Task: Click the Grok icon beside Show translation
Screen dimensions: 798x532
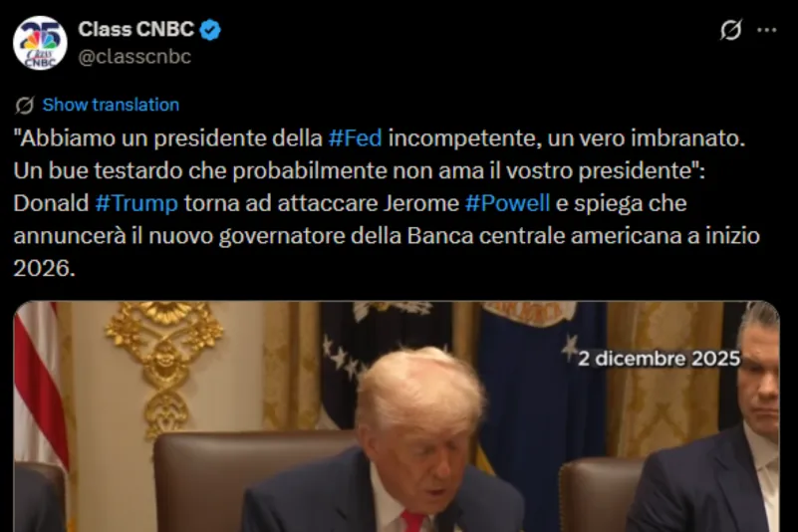Action: tap(25, 105)
